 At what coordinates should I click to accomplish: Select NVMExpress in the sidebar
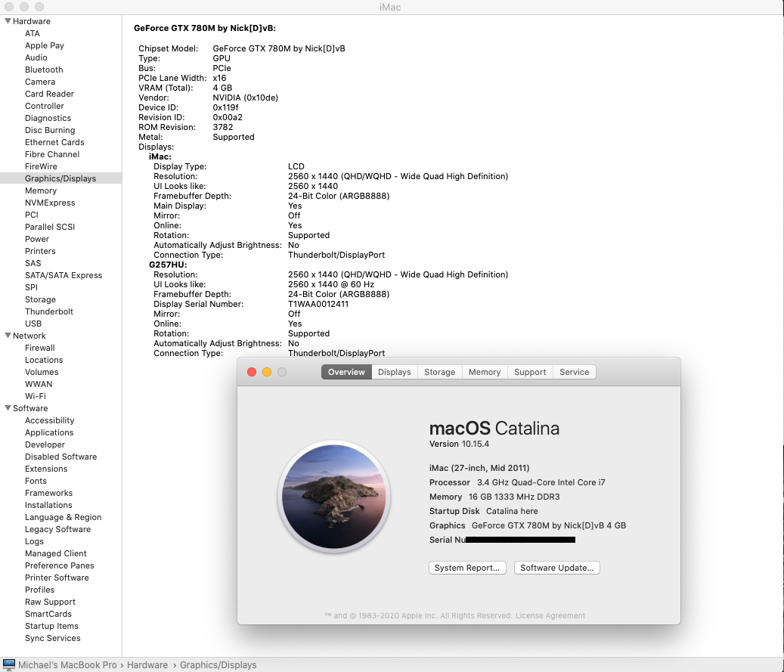coord(50,203)
